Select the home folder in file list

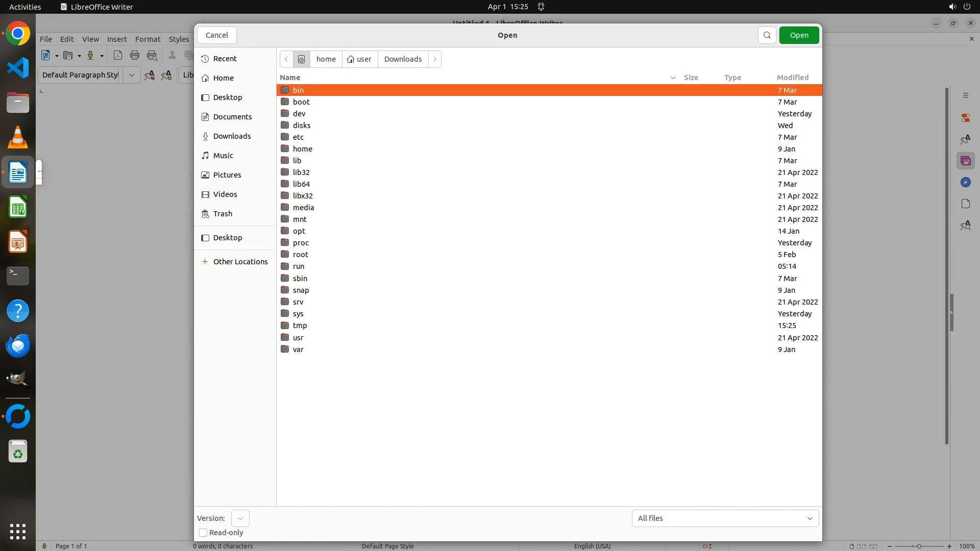pyautogui.click(x=302, y=149)
